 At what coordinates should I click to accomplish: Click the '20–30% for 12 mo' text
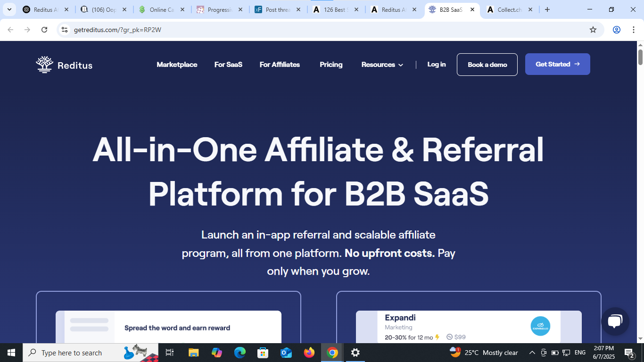coord(409,337)
